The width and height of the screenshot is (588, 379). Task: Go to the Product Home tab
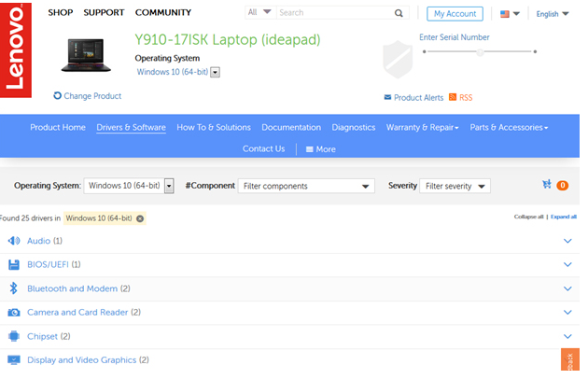58,127
